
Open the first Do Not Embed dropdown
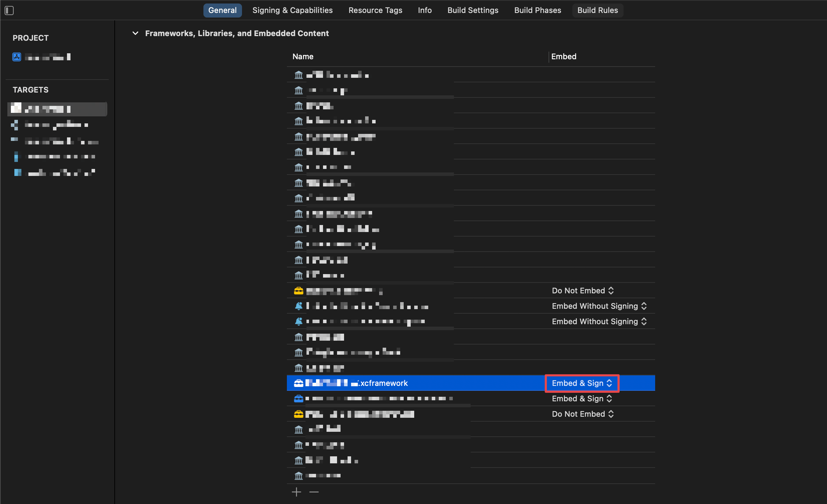[x=583, y=291]
